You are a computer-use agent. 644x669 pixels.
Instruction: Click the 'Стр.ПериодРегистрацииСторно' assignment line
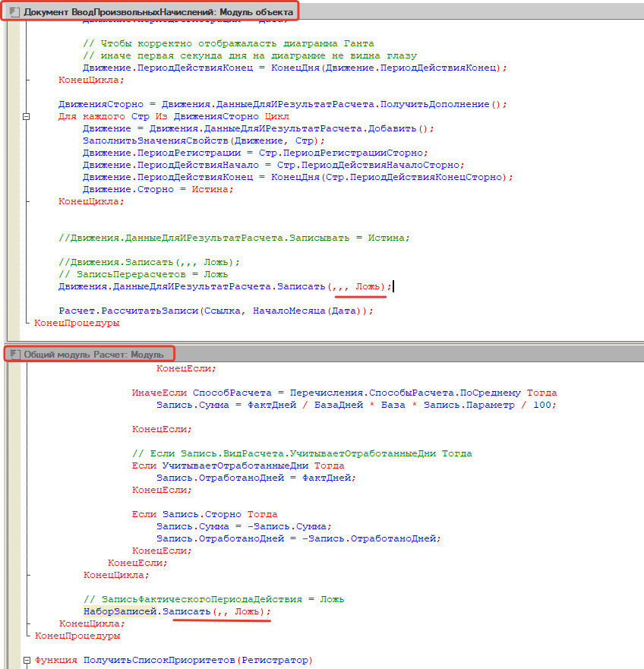[x=255, y=153]
